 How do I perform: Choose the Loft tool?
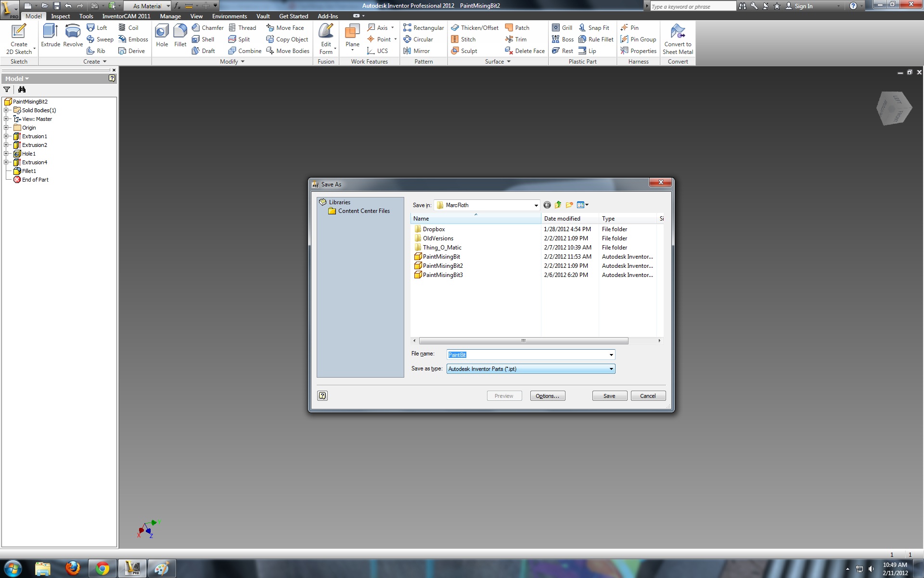pyautogui.click(x=97, y=28)
